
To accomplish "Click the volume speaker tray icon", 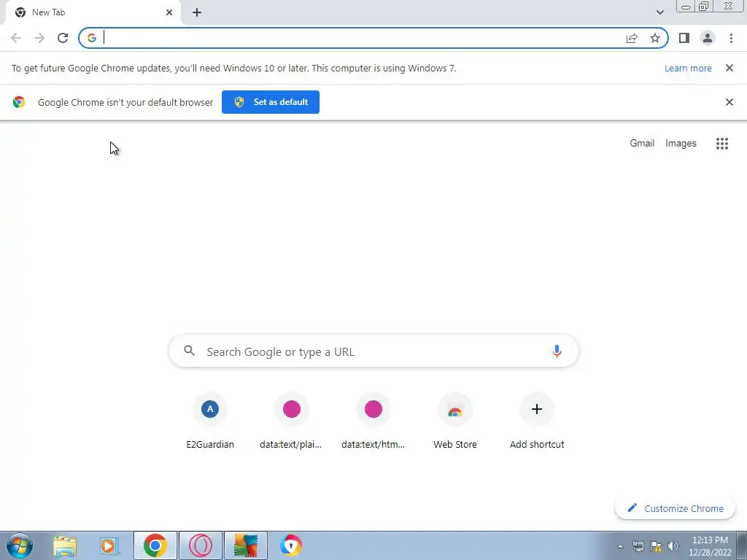I will pos(673,546).
